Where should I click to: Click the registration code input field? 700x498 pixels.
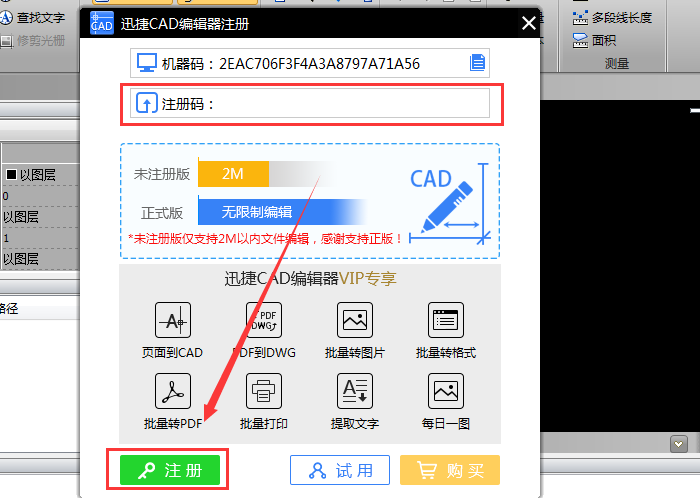click(310, 104)
